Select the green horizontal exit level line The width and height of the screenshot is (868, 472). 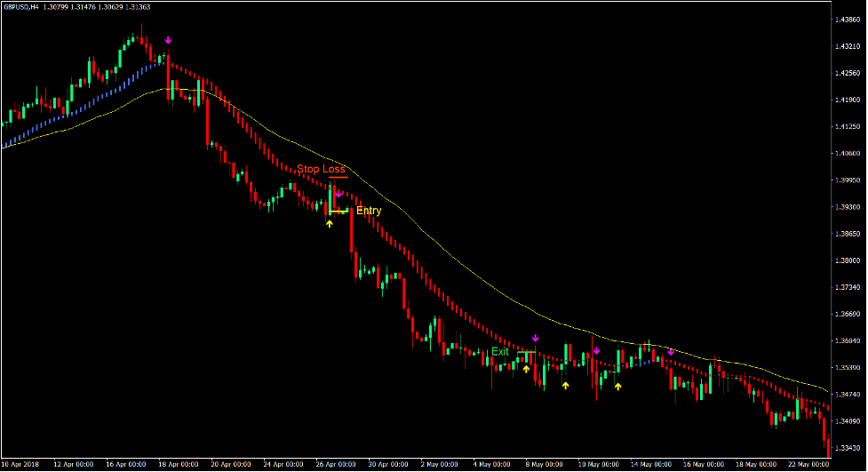pyautogui.click(x=526, y=352)
